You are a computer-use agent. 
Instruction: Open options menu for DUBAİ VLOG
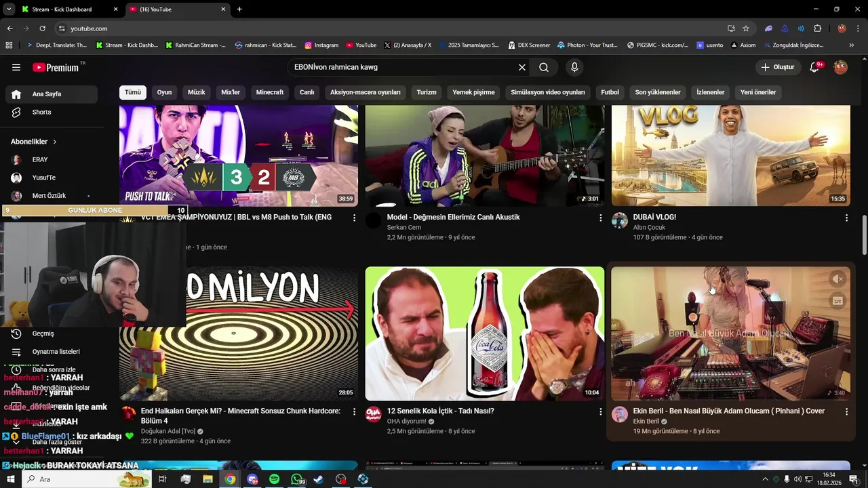[x=846, y=218]
